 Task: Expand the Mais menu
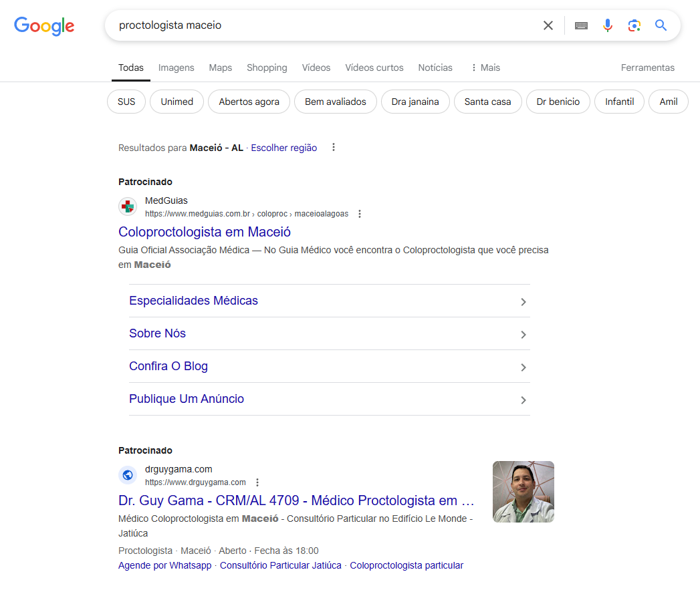485,67
